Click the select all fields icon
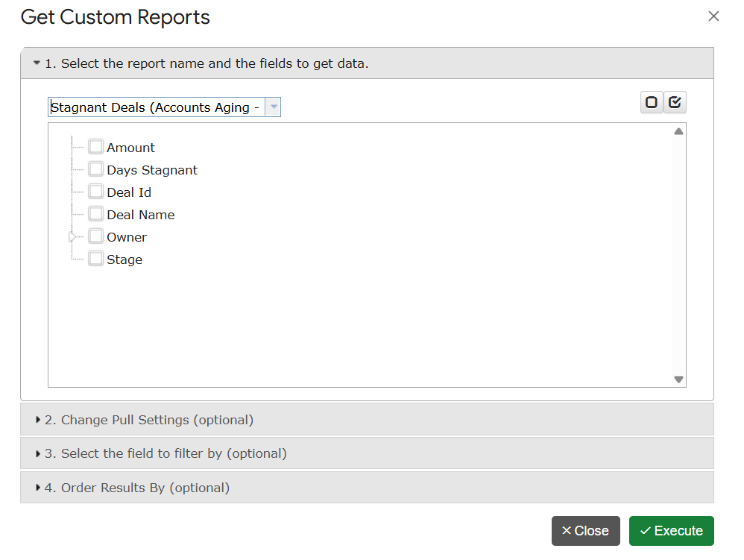This screenshot has height=560, width=744. click(675, 103)
